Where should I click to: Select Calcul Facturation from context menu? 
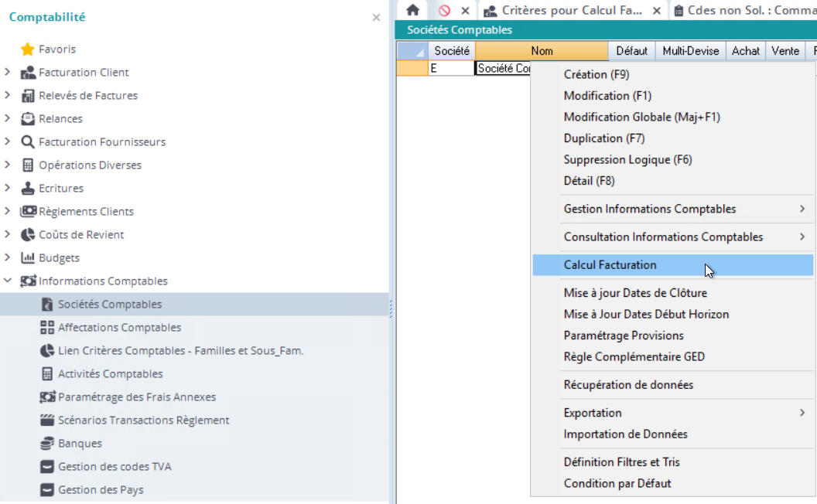(610, 265)
